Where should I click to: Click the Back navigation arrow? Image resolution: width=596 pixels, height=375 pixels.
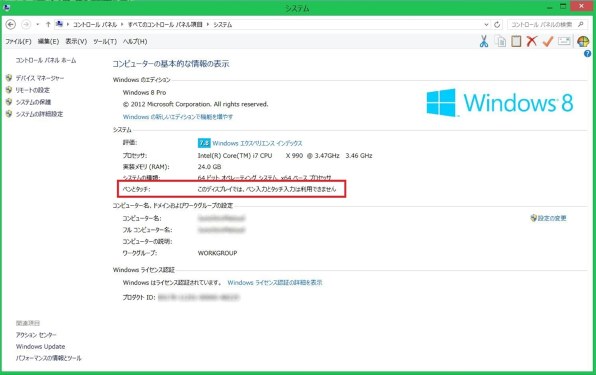pyautogui.click(x=11, y=25)
